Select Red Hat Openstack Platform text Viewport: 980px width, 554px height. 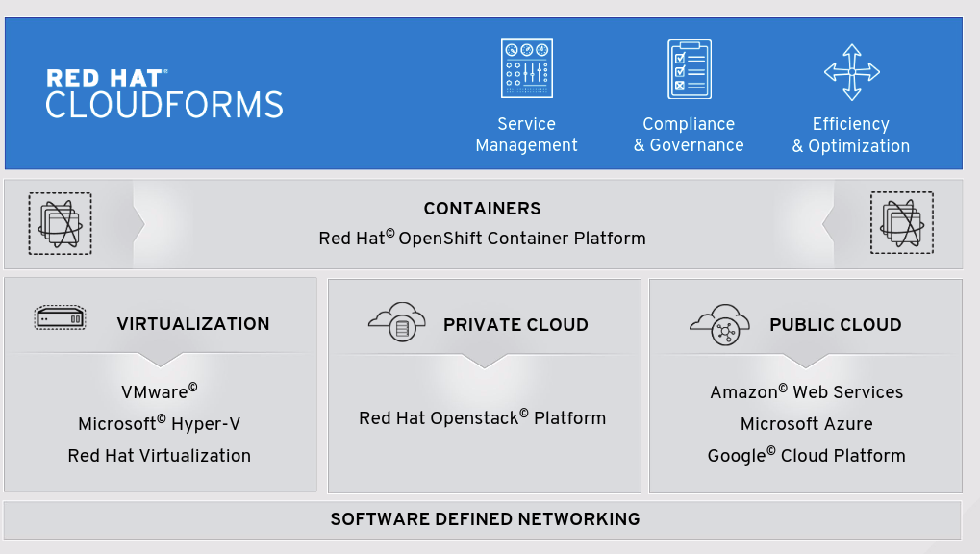(482, 418)
